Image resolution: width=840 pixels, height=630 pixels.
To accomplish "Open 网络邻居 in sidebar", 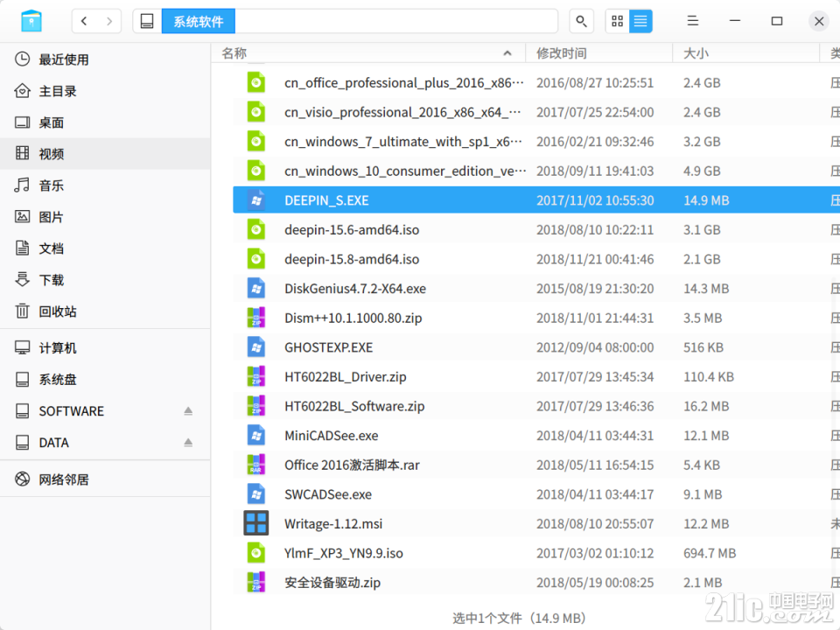I will click(105, 479).
